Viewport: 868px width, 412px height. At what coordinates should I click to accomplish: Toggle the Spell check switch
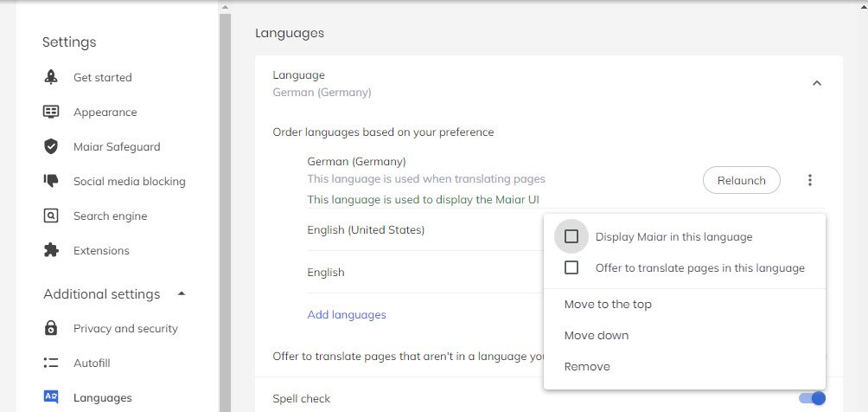[812, 398]
